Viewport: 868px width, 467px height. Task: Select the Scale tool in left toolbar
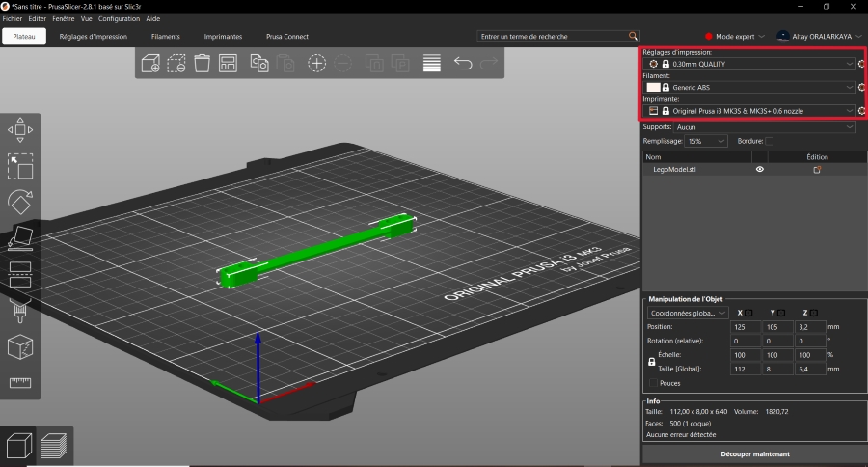coord(20,166)
